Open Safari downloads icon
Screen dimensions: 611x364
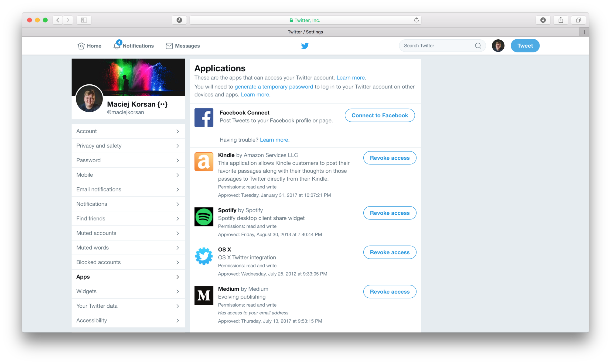tap(543, 20)
